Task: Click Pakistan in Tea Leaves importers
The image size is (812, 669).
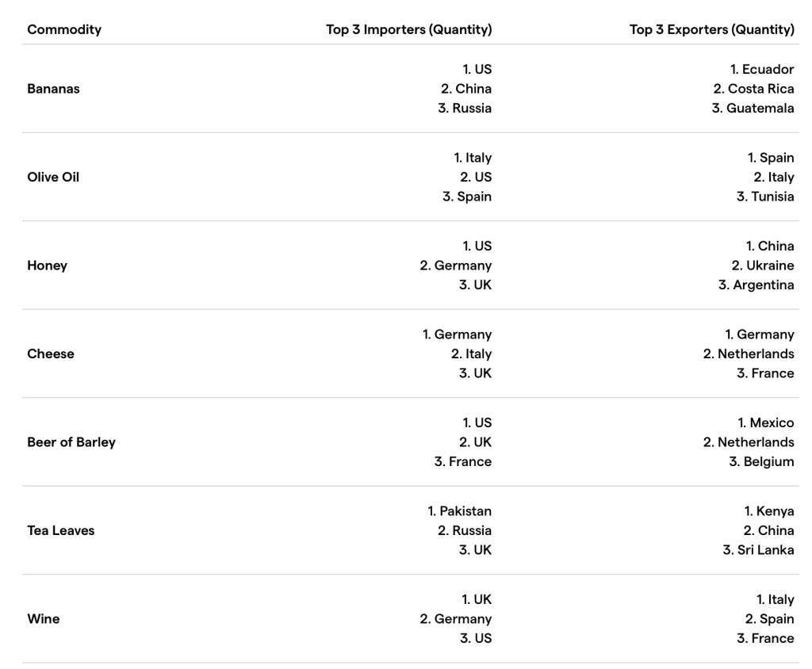Action: pos(466,511)
